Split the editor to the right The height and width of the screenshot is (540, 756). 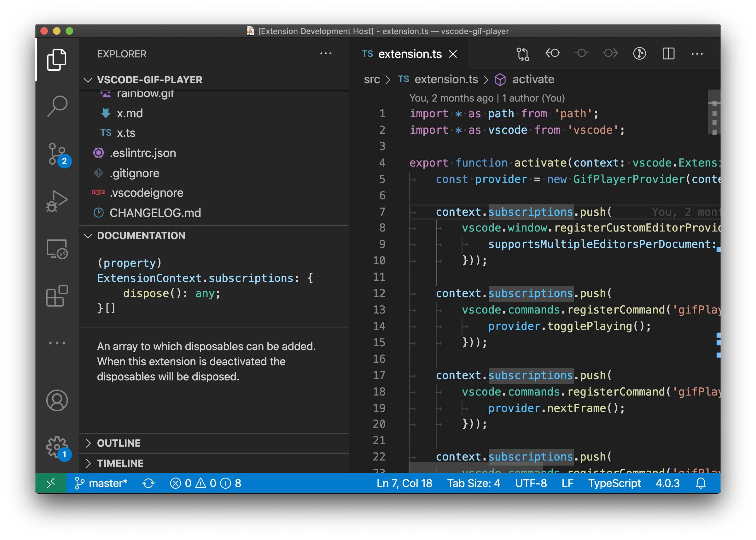pos(668,54)
